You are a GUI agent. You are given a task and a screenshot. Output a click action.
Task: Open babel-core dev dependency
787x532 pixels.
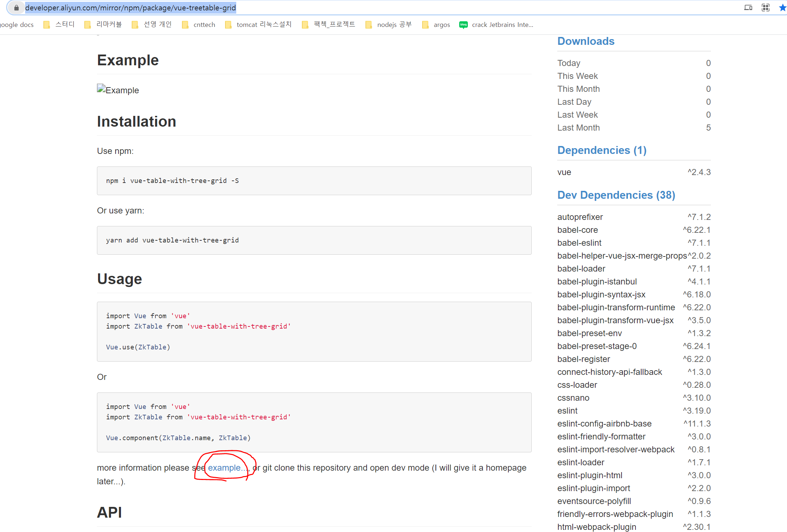[x=577, y=230]
